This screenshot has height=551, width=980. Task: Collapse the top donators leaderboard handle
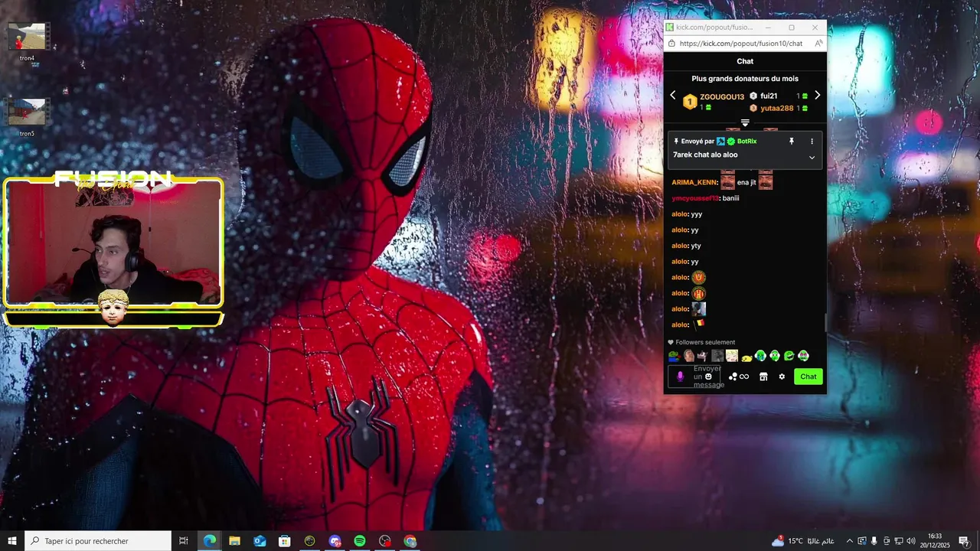click(x=745, y=123)
